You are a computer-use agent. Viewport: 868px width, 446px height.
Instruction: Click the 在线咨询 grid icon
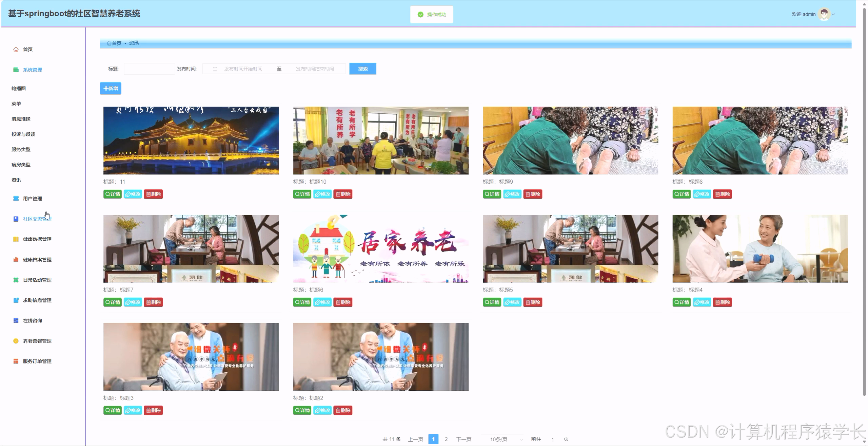click(16, 321)
